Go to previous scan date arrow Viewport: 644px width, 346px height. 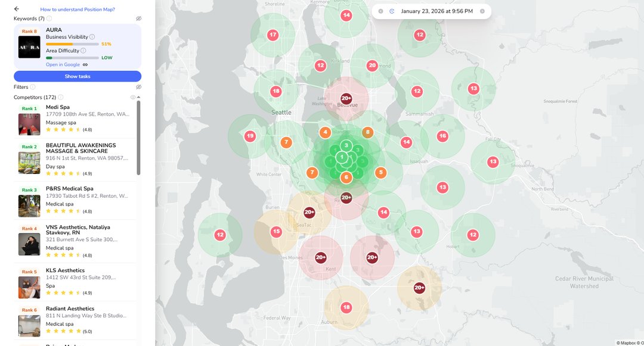point(380,11)
